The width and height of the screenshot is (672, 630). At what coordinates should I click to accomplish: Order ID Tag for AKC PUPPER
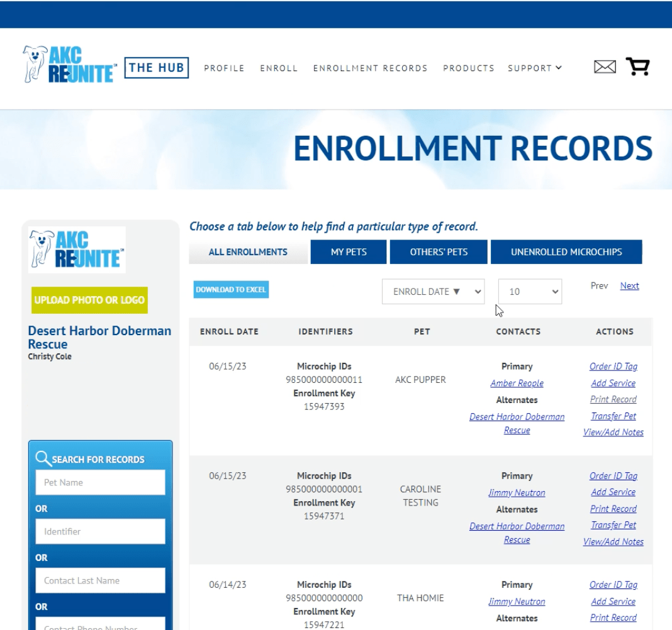[x=613, y=366]
